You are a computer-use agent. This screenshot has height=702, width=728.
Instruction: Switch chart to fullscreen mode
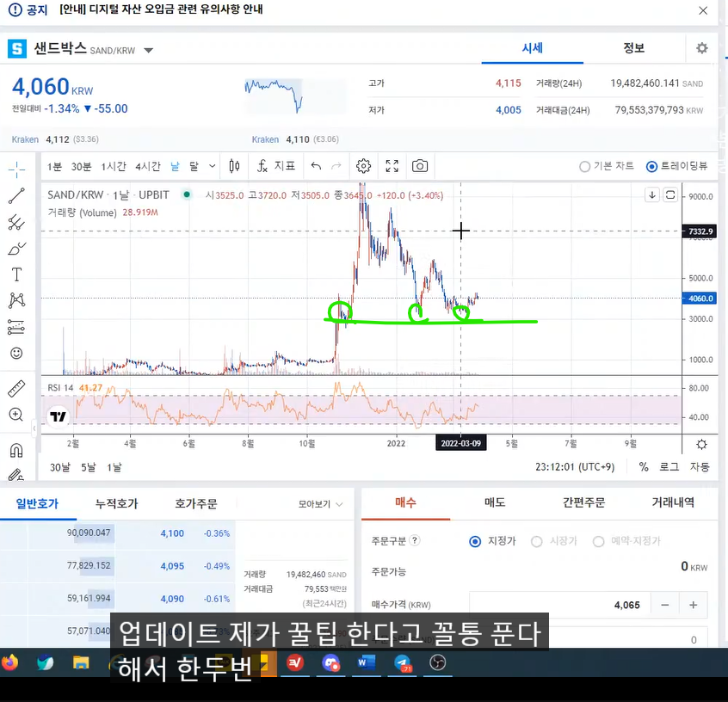[392, 166]
